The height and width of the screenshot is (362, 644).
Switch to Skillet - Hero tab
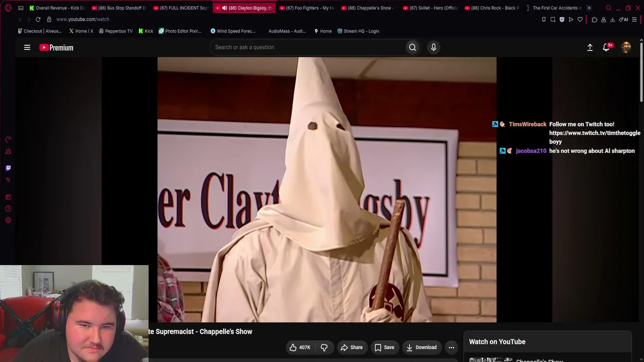point(431,8)
